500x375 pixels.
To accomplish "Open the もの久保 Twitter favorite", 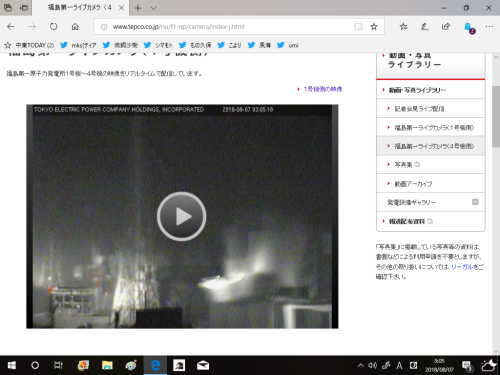I will [x=195, y=45].
